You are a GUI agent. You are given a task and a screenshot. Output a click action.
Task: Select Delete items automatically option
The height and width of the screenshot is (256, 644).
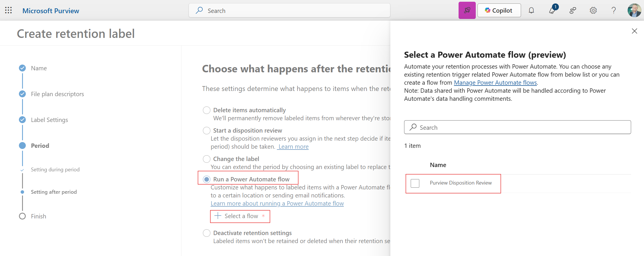click(x=207, y=110)
